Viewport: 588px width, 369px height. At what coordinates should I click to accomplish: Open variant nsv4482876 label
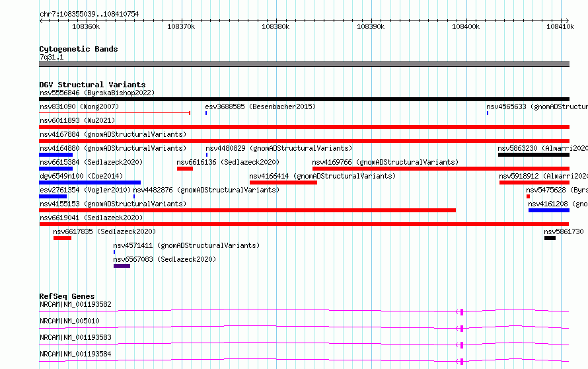(x=206, y=190)
